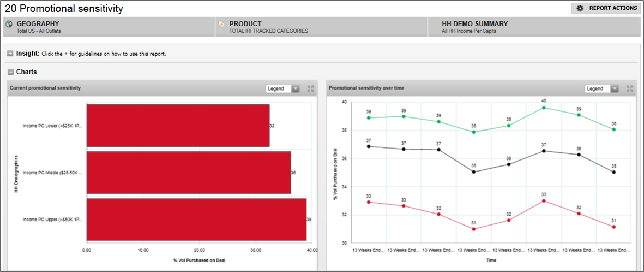Click the first black line data point
Viewport: 644px width, 272px height.
(x=369, y=146)
